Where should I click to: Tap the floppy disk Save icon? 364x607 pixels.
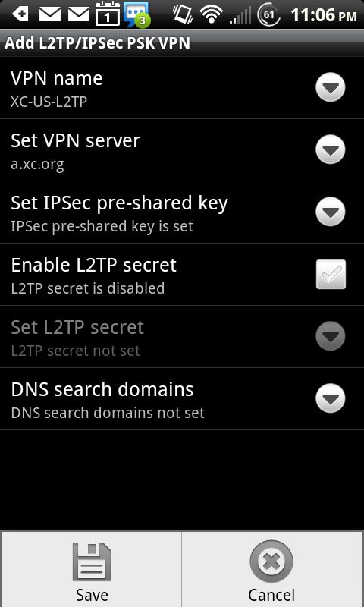click(x=92, y=561)
